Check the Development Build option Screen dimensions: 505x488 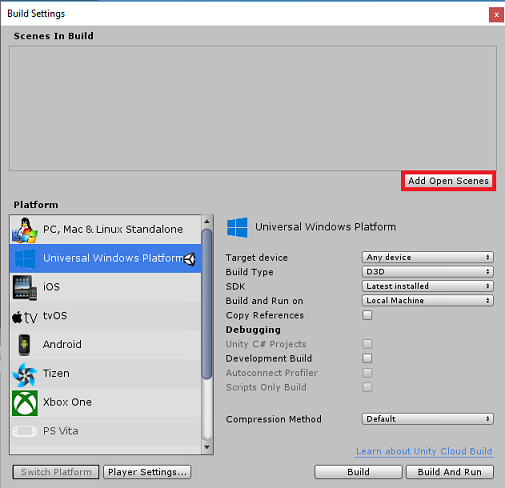(x=367, y=358)
